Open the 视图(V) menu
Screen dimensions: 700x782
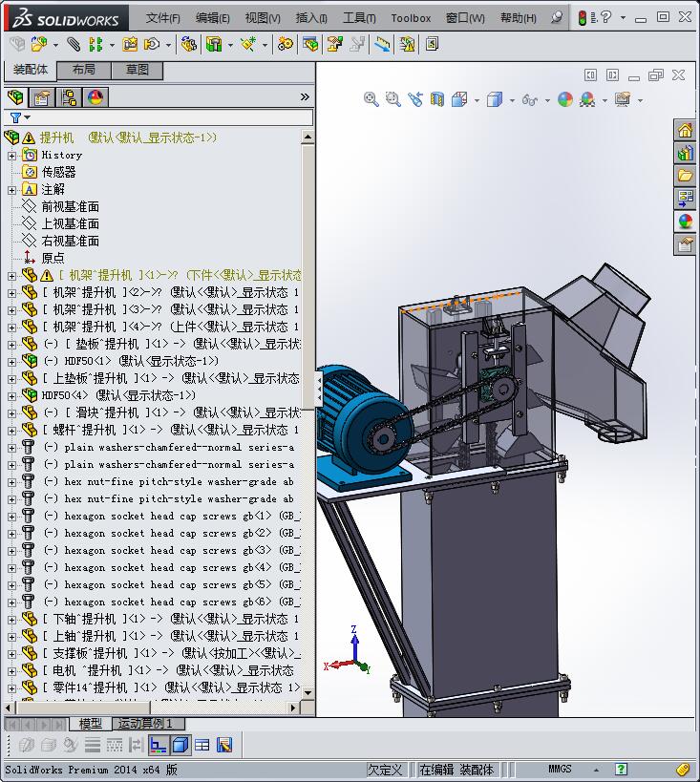[263, 18]
